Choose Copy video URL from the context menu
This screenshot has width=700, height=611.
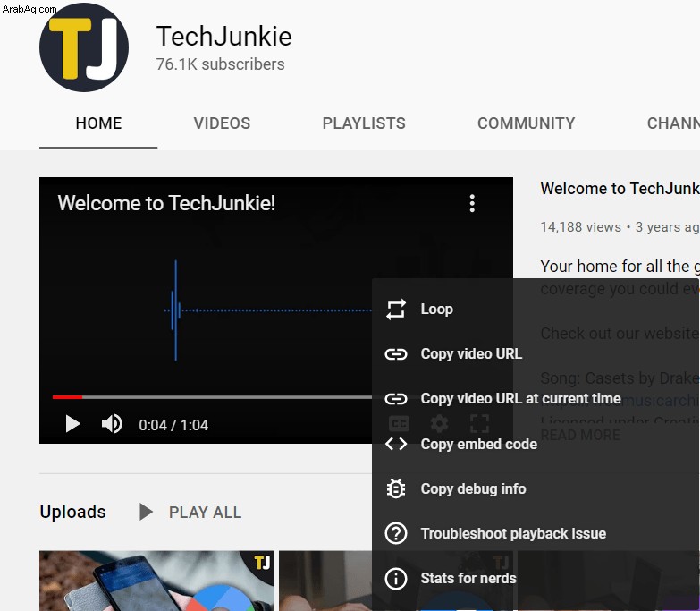[x=535, y=354]
